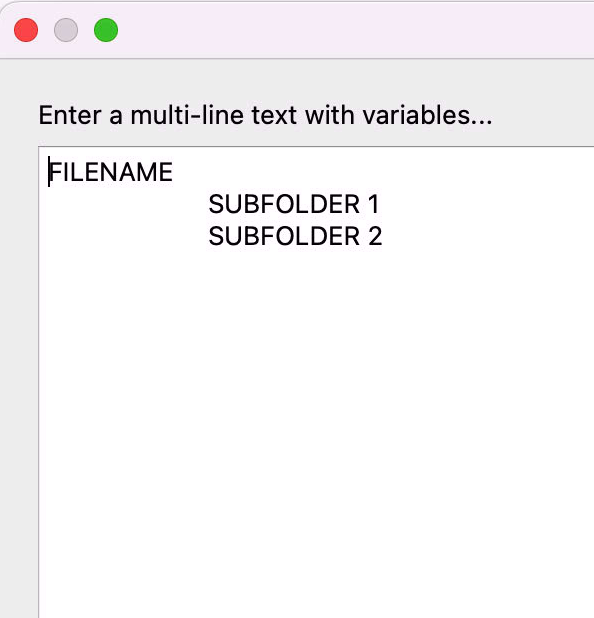The width and height of the screenshot is (594, 618).
Task: Close the window with the red button
Action: (26, 30)
